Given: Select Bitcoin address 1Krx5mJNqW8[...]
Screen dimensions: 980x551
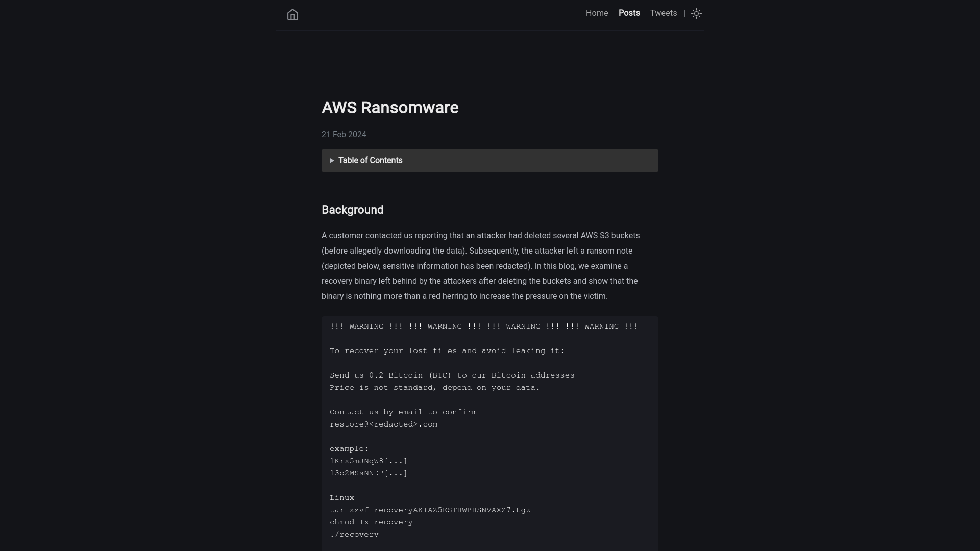Looking at the screenshot, I should (x=369, y=461).
